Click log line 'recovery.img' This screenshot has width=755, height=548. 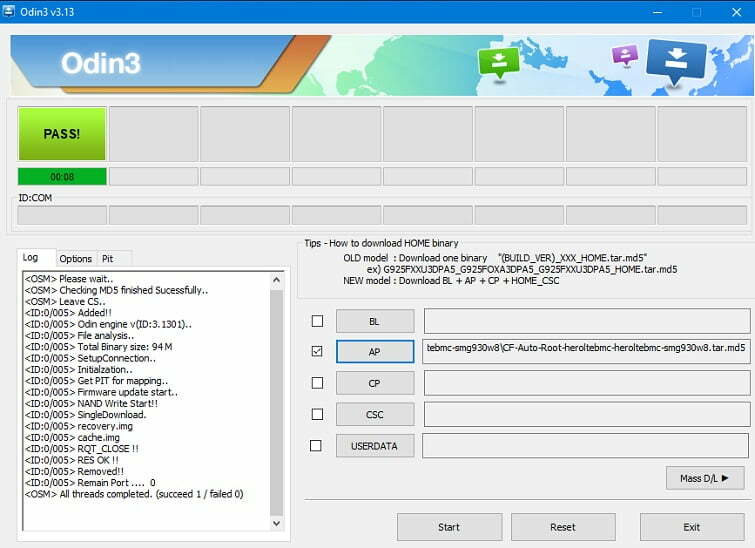[79, 426]
